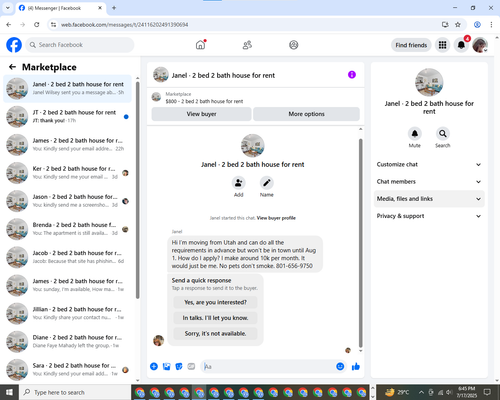The image size is (500, 400).
Task: Reload the page in the browser
Action: [x=37, y=25]
